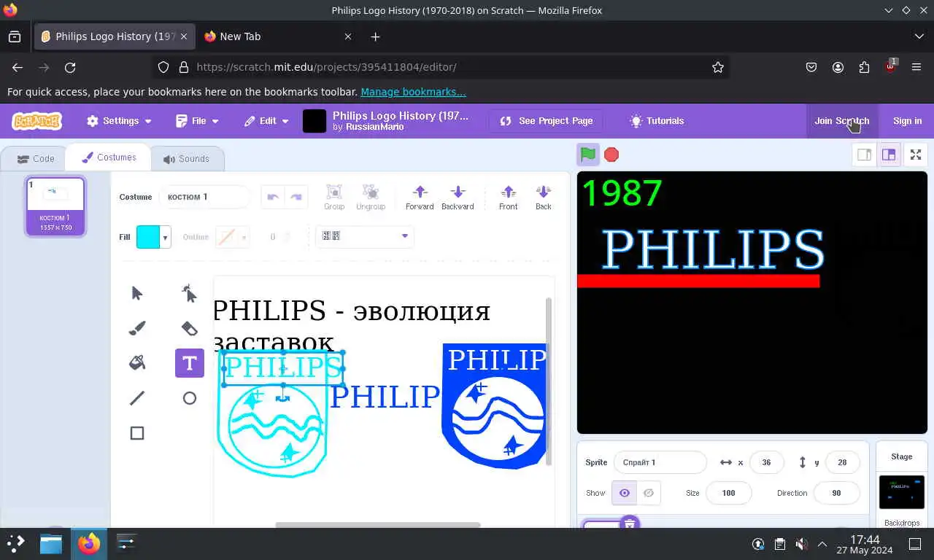
Task: Click the Undo arrow in costume editor
Action: click(273, 197)
